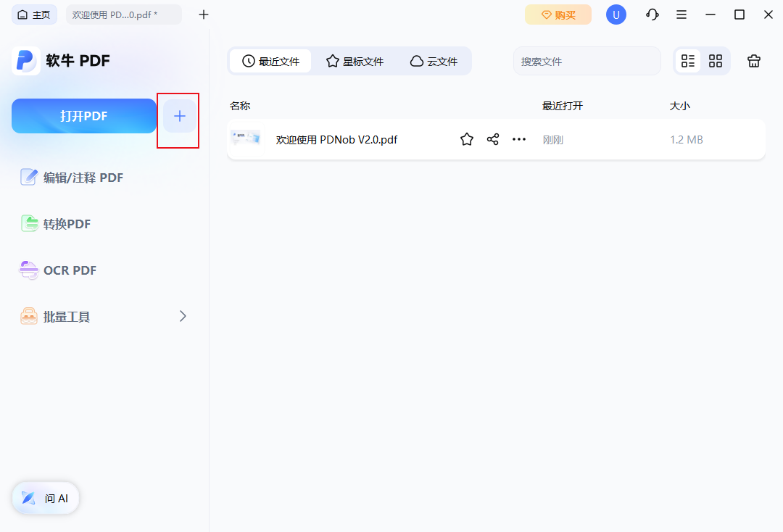Screen dimensions: 783x532
Task: Select the 最近文件 tab
Action: click(270, 61)
